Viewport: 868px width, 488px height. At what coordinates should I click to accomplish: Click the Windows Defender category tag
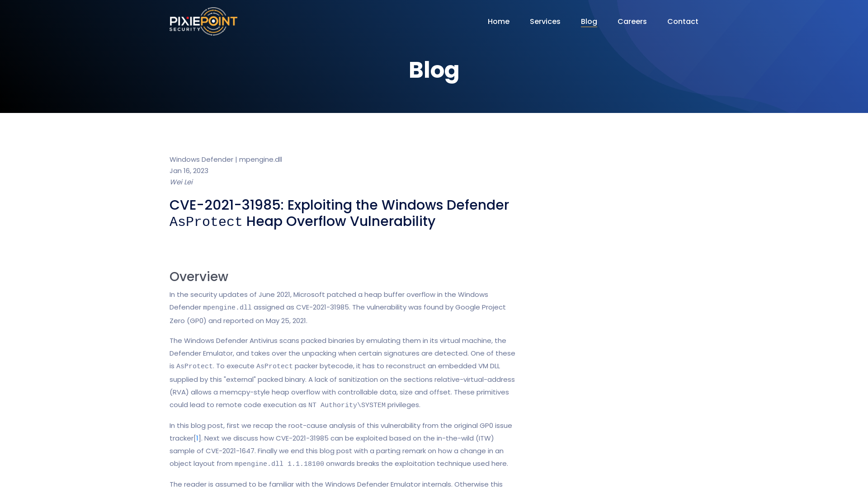point(201,159)
